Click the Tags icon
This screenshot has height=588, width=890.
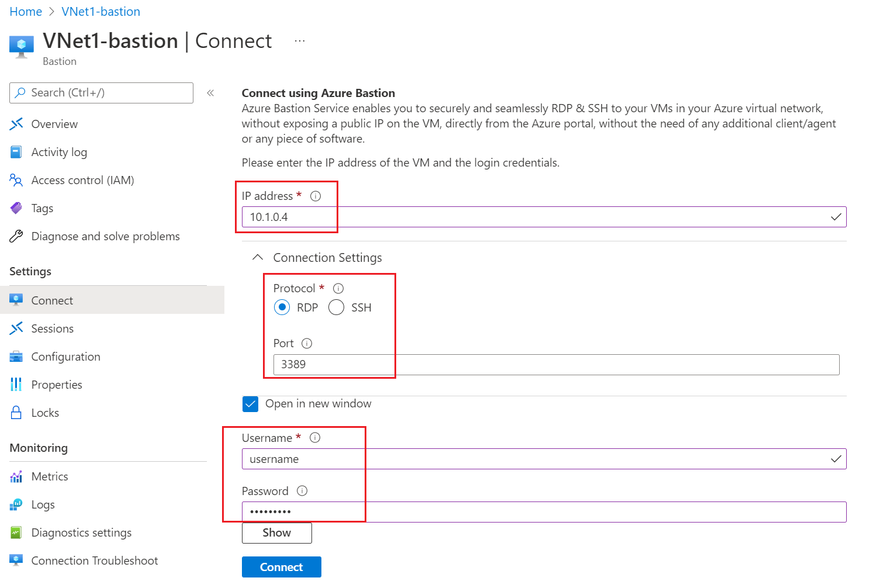click(16, 208)
